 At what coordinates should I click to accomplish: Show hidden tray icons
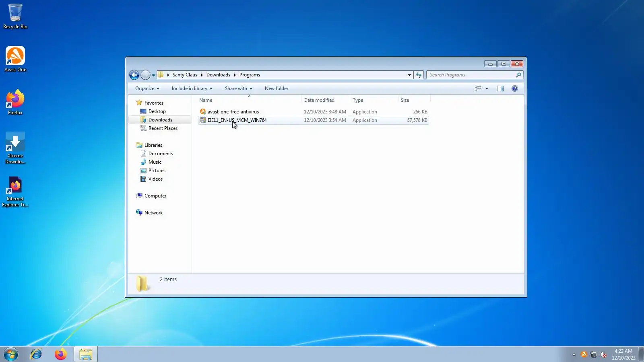(x=574, y=354)
